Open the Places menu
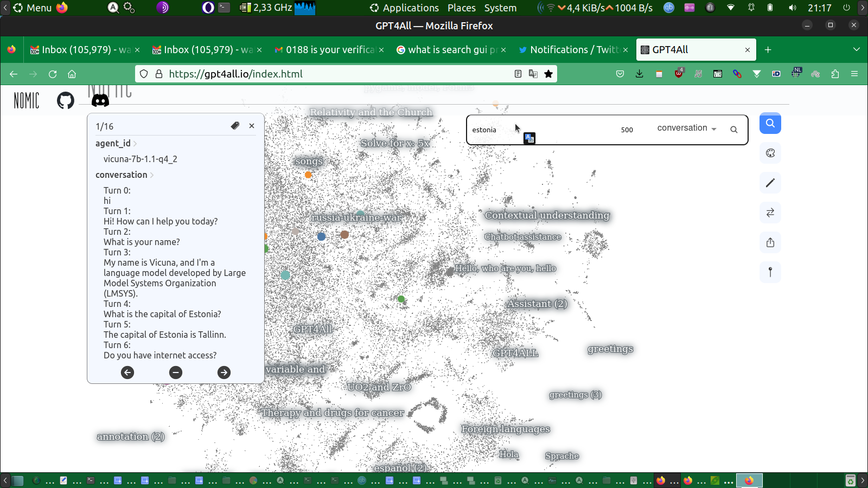 click(462, 8)
